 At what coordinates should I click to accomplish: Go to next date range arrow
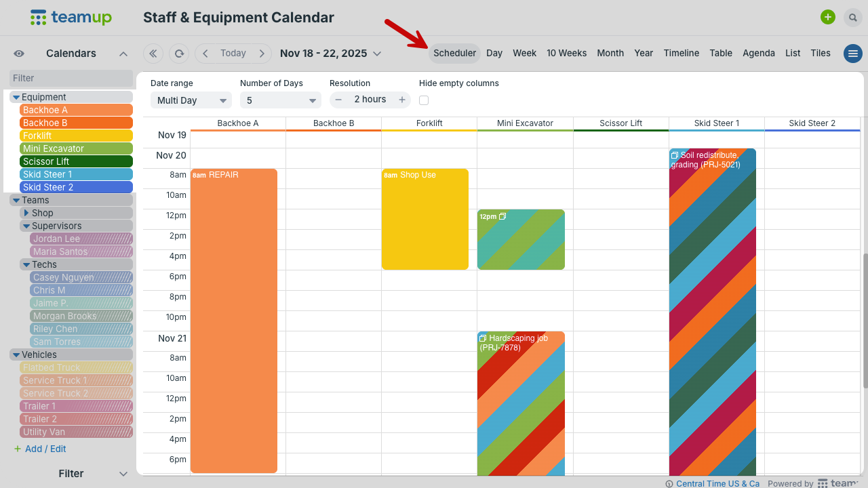point(261,54)
